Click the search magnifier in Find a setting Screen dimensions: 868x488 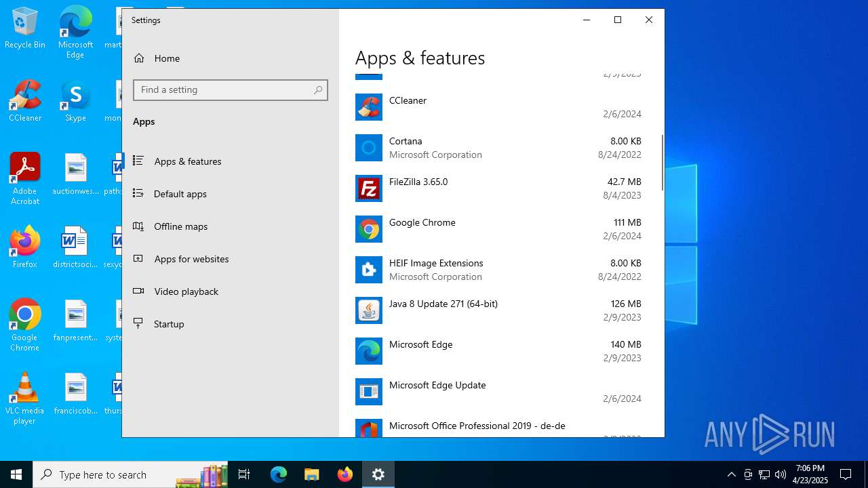click(318, 90)
